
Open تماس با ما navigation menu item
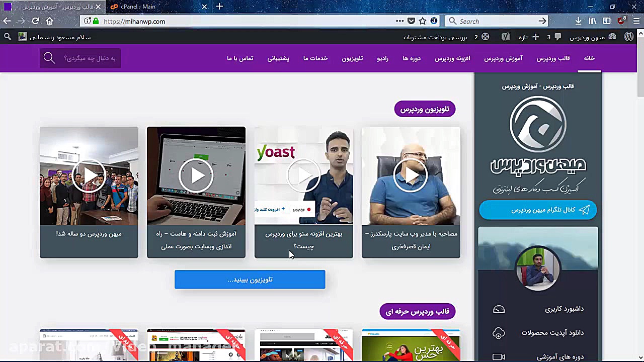(240, 58)
